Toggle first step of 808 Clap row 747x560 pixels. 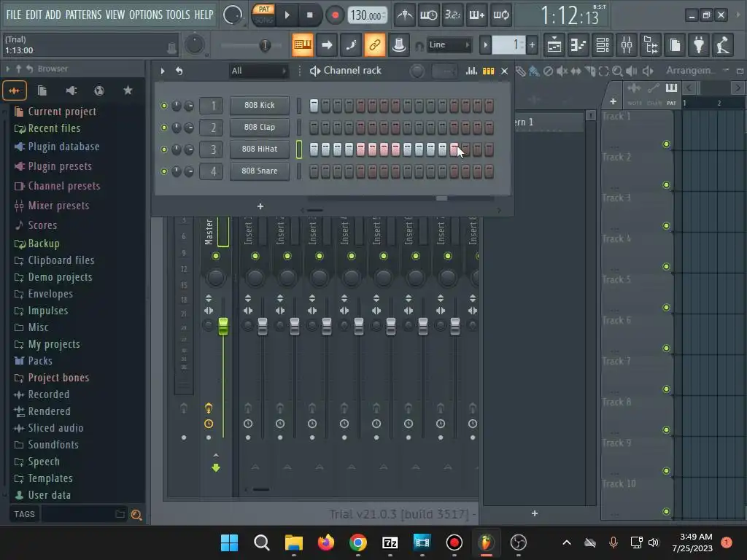coord(314,127)
